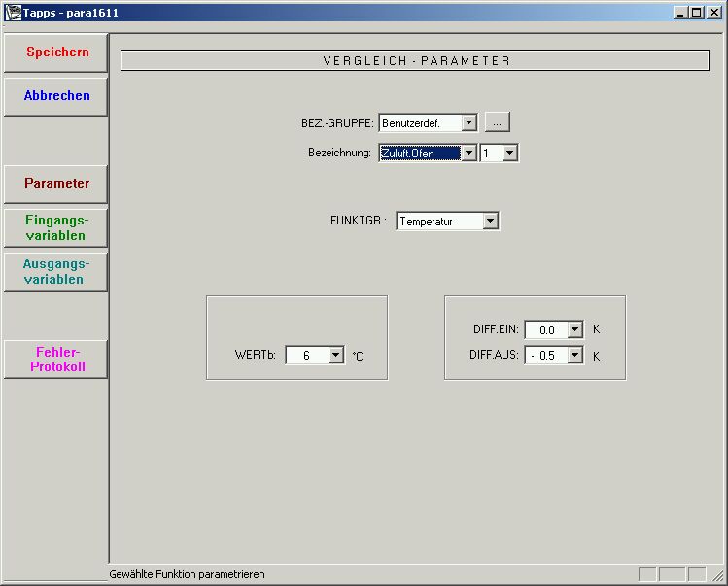
Task: Click the Benutzerdef. group field
Action: 419,122
